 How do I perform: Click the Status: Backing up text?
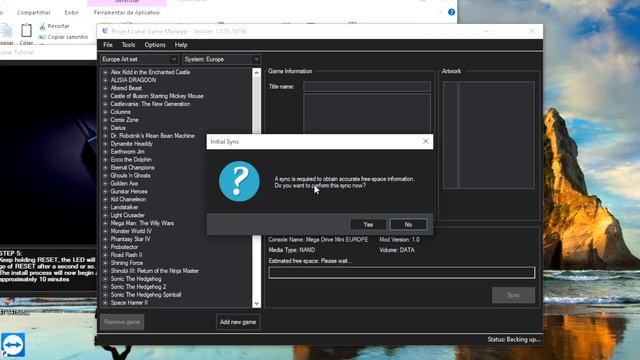pos(513,340)
